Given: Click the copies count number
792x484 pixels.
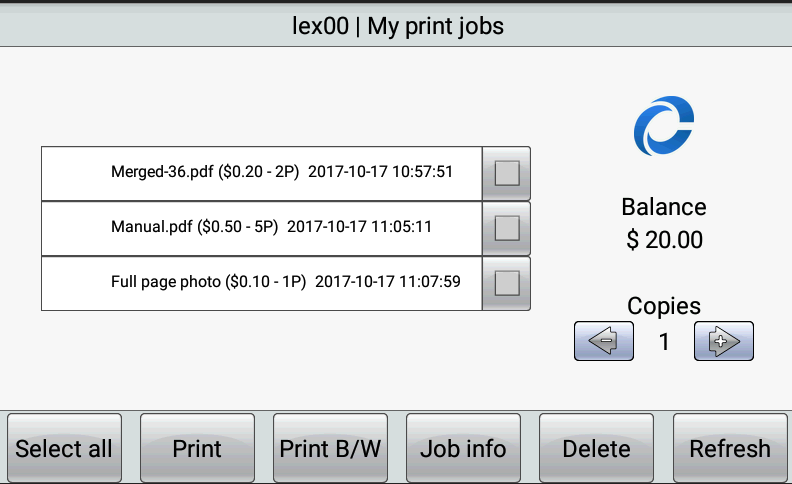Looking at the screenshot, I should point(664,342).
